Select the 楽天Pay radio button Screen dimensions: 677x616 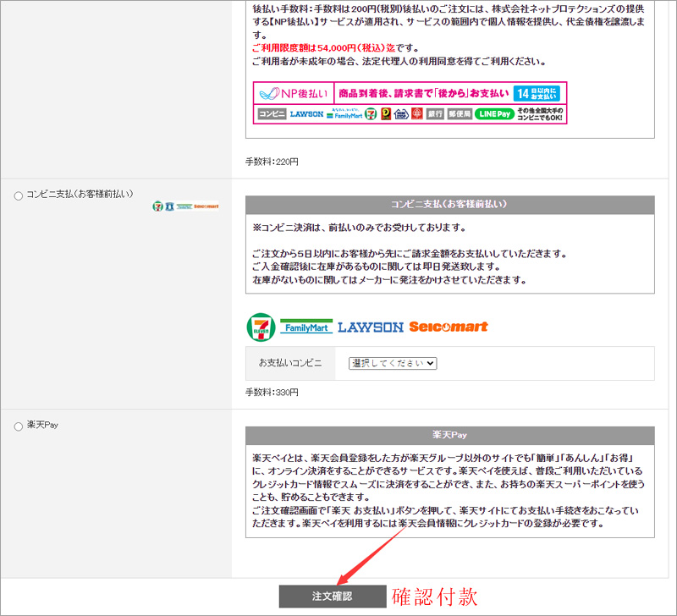pyautogui.click(x=19, y=426)
